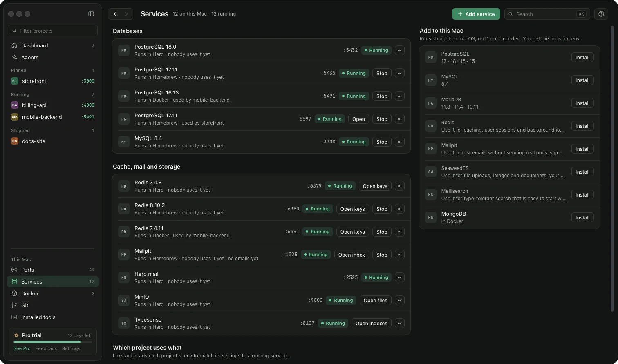Follow the See Pro link

coord(22,348)
